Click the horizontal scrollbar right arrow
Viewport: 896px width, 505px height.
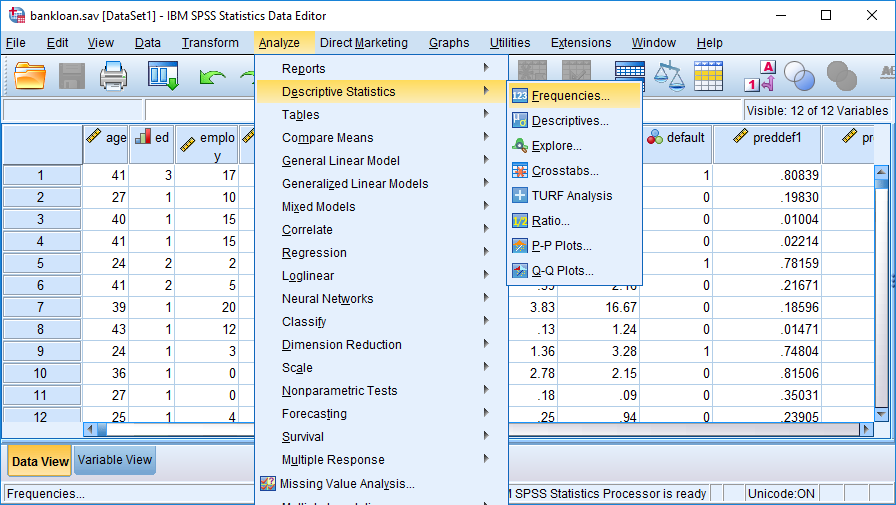pyautogui.click(x=866, y=429)
